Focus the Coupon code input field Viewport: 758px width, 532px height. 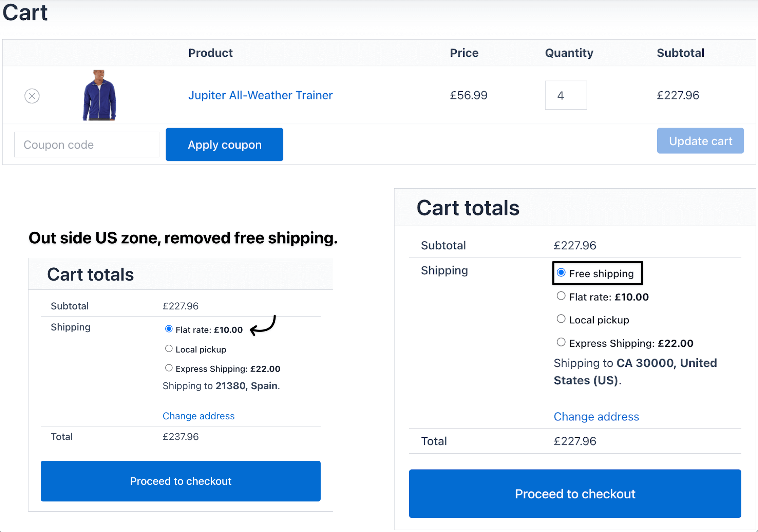[87, 145]
